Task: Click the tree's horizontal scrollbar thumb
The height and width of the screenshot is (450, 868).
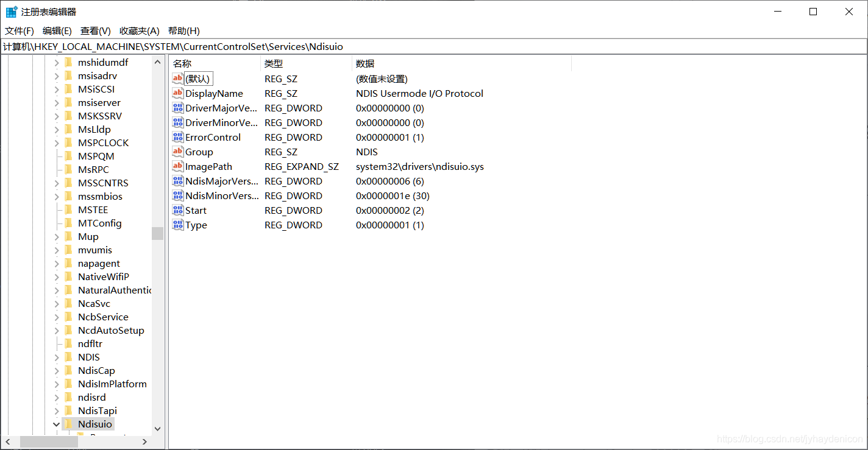Action: [49, 441]
